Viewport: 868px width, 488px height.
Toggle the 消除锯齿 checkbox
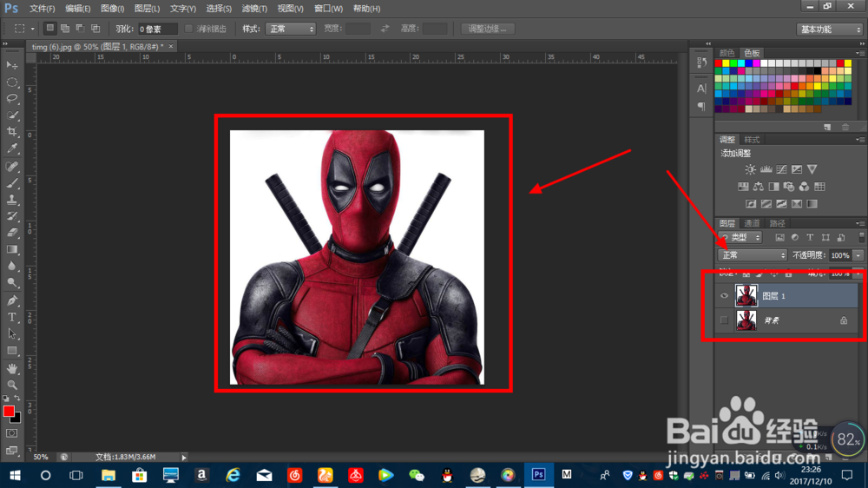click(x=189, y=29)
